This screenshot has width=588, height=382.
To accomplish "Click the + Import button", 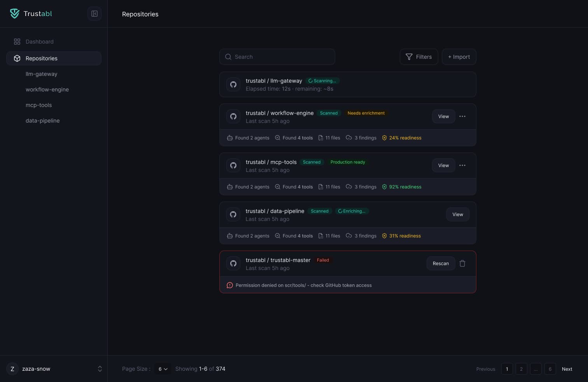I will 459,57.
